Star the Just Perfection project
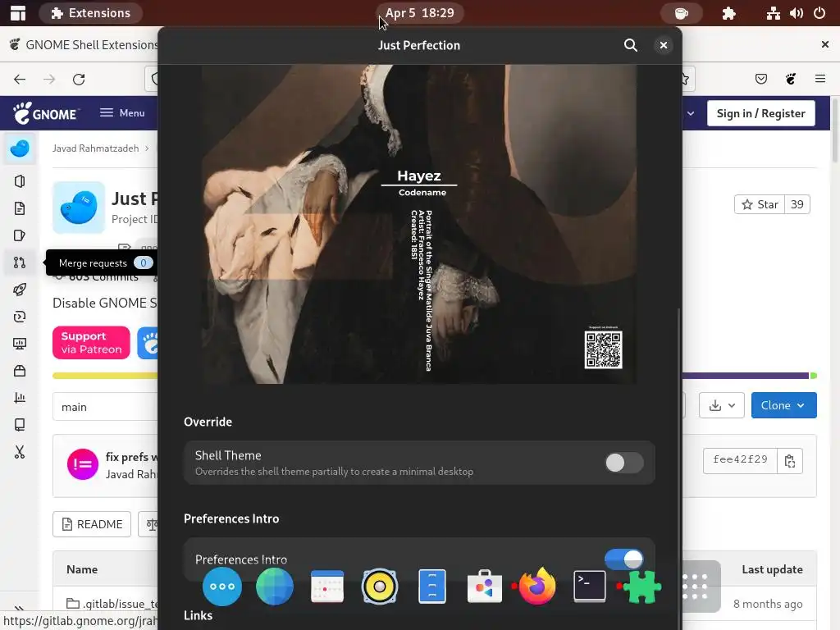840x630 pixels. (x=760, y=204)
